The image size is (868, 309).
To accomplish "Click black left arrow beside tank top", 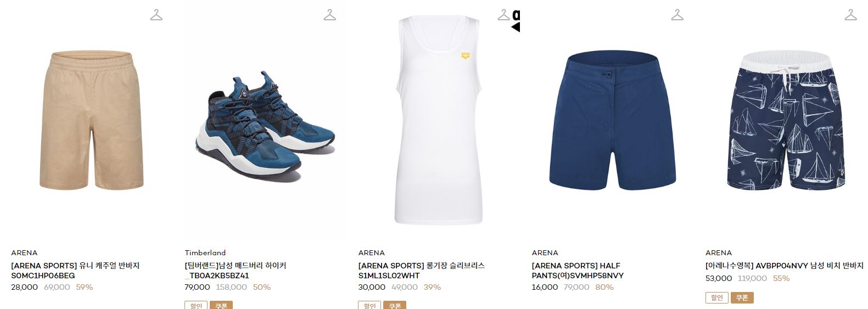I will pos(516,27).
